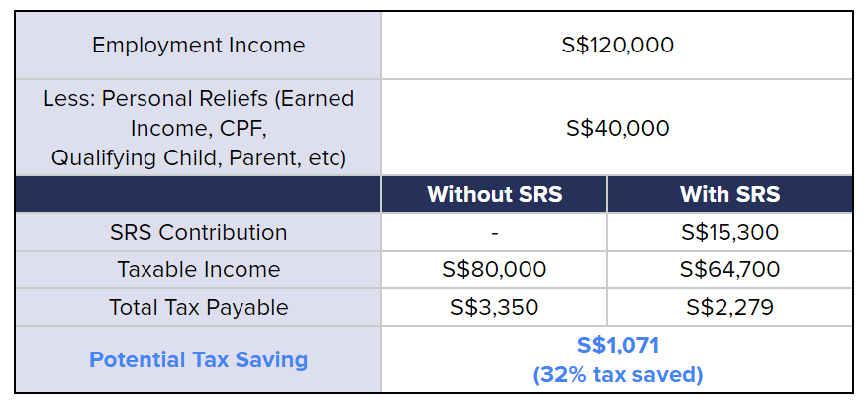The image size is (868, 405).
Task: Click the '(32% tax saved)' text
Action: 618,374
